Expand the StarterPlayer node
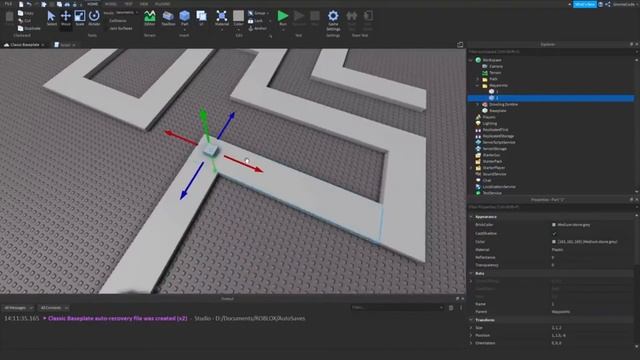 pyautogui.click(x=471, y=168)
